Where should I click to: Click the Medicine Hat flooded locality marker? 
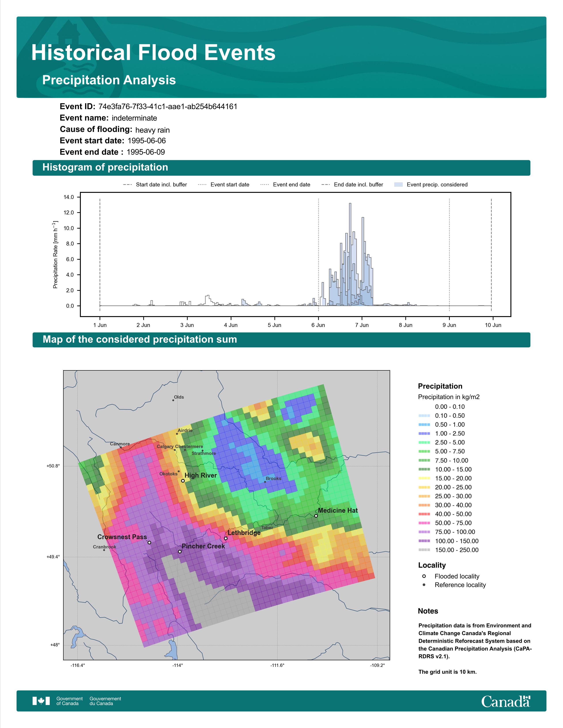316,516
